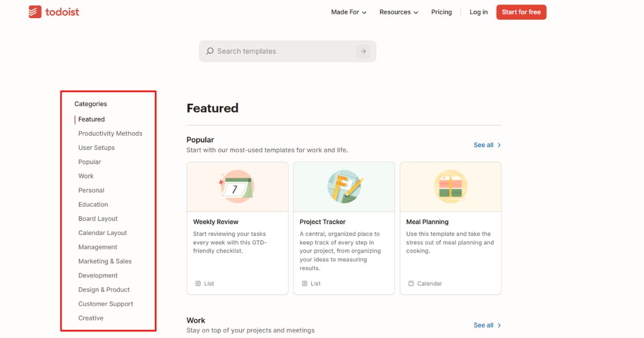Open the Meal Planning illustration

[x=450, y=187]
